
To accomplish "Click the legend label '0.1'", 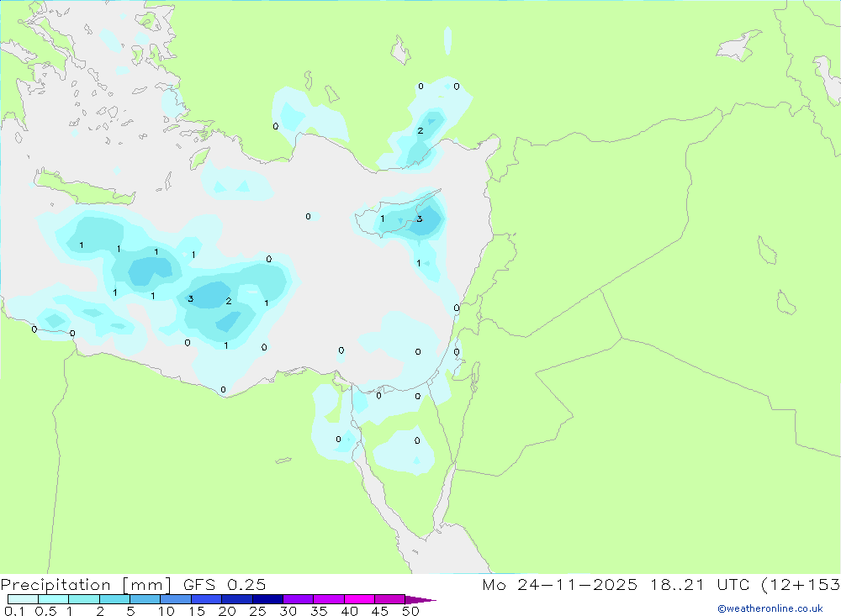I will [x=14, y=611].
